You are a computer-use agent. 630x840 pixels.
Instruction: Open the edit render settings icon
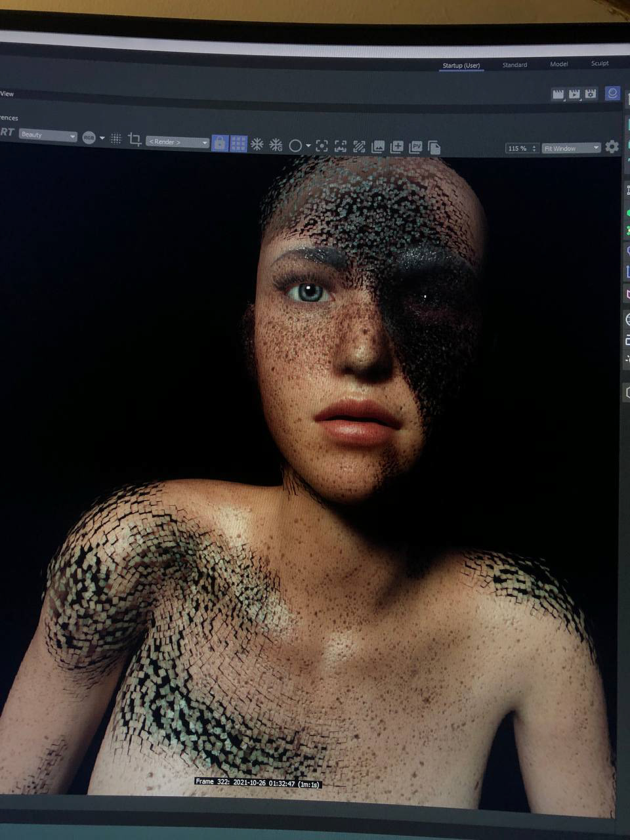590,94
